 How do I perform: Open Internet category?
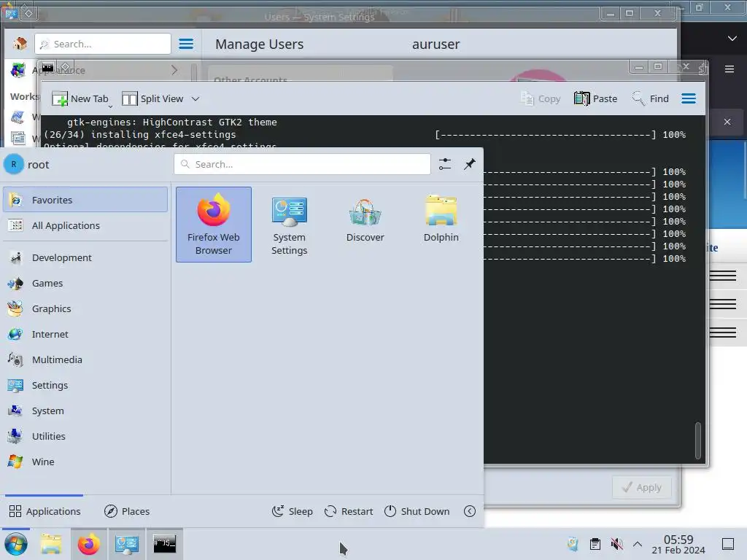(x=85, y=334)
